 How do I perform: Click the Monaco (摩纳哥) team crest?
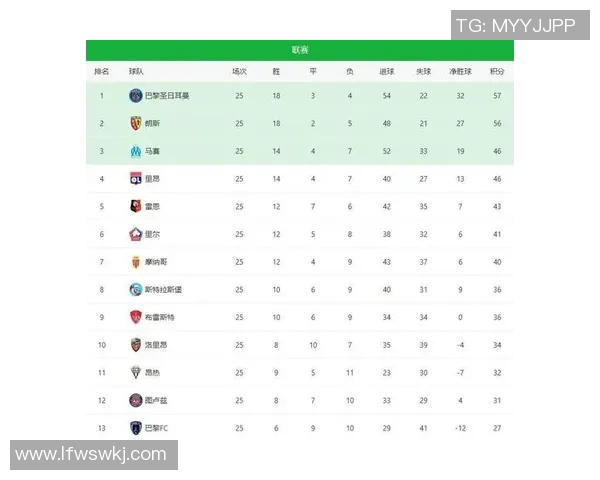tap(136, 262)
